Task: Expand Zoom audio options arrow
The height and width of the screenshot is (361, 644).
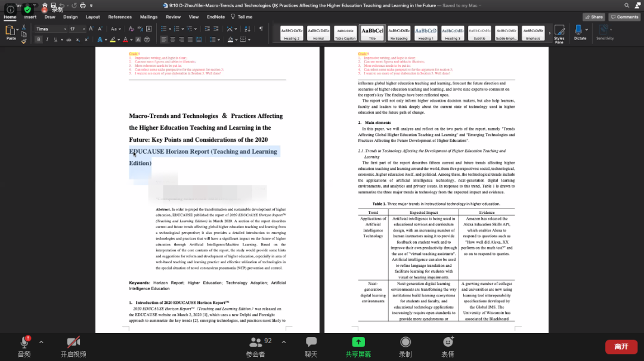Action: click(x=41, y=342)
